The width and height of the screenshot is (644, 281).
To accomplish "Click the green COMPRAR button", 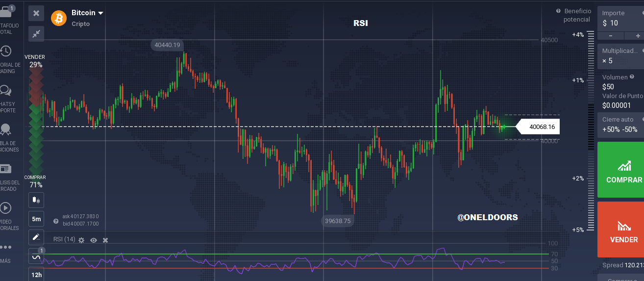I will (620, 170).
